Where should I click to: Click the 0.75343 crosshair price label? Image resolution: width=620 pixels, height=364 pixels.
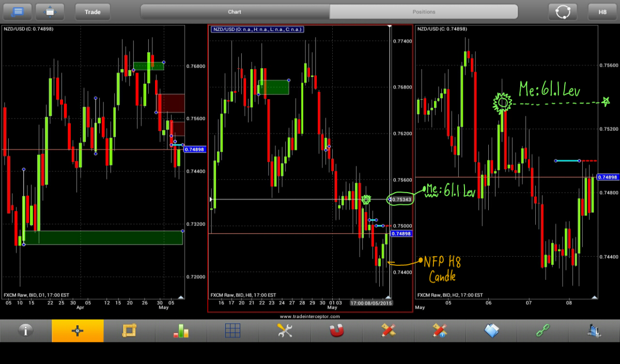[401, 199]
